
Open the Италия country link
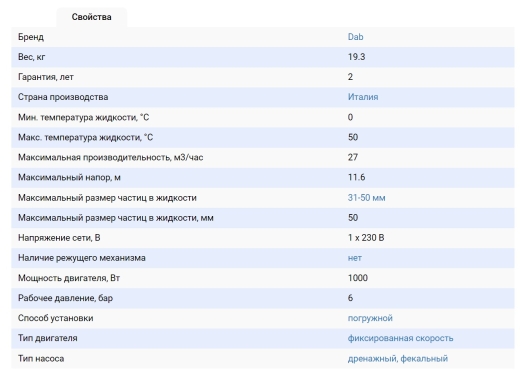pos(363,97)
